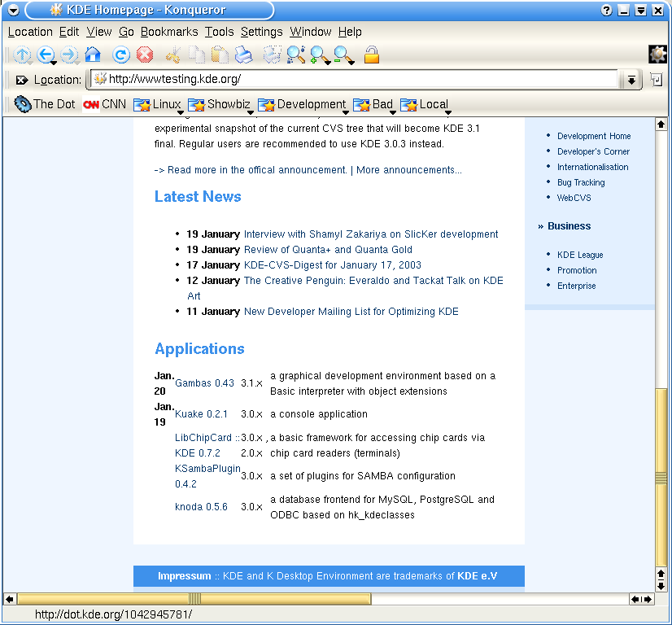
Task: Click the KDE gear throbber icon
Action: (658, 55)
